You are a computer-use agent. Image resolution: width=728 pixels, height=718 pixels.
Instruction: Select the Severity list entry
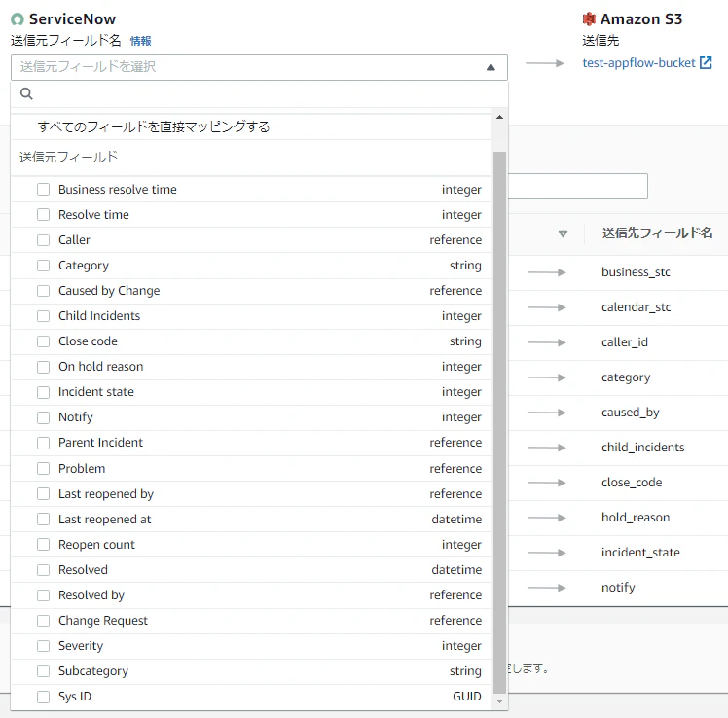(x=251, y=646)
